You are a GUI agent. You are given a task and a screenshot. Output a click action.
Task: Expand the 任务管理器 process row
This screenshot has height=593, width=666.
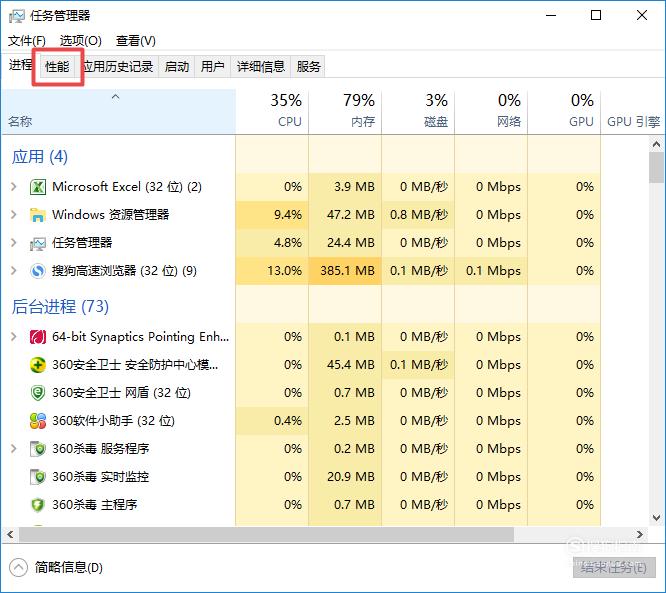[x=14, y=243]
